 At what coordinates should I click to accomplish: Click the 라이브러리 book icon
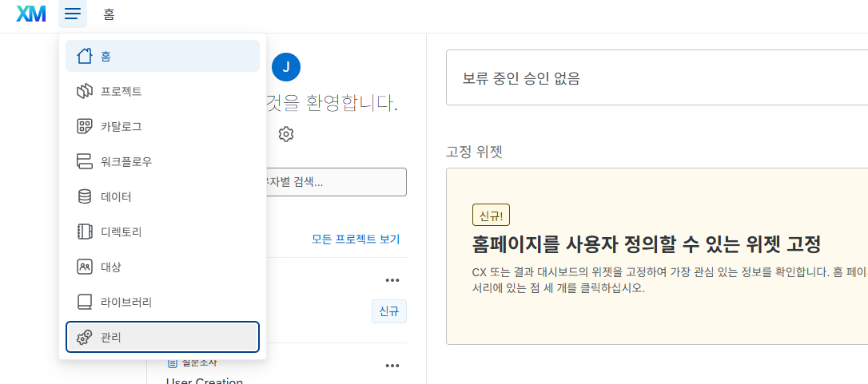tap(84, 302)
